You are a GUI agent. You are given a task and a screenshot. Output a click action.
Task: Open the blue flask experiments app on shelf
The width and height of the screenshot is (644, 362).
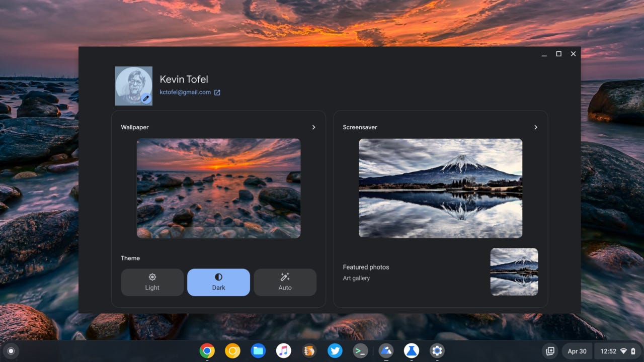(412, 351)
